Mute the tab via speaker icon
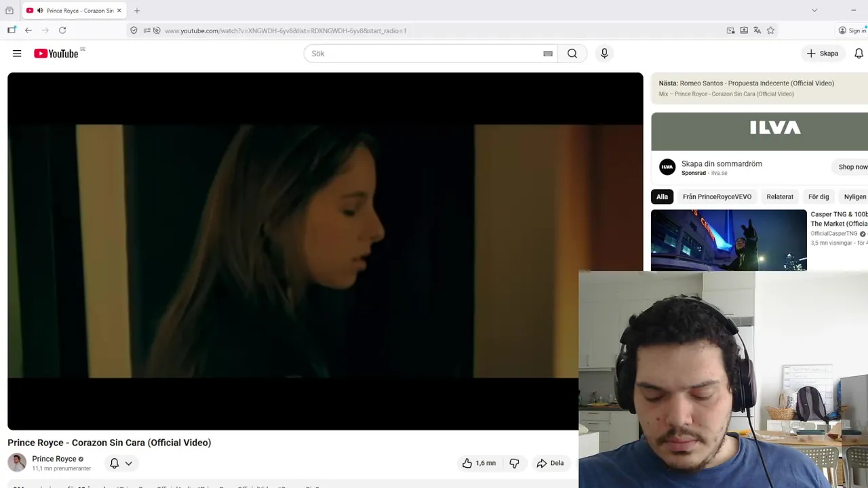This screenshot has width=868, height=488. coord(40,10)
